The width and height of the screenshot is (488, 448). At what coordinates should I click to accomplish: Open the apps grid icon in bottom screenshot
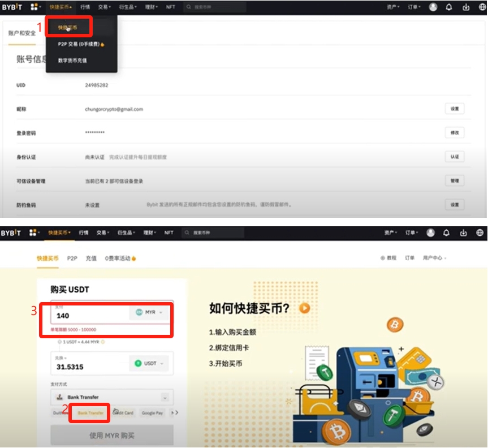33,232
